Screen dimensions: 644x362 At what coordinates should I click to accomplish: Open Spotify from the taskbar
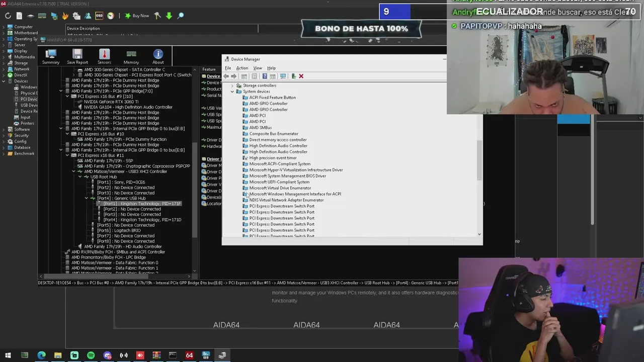[x=91, y=355]
